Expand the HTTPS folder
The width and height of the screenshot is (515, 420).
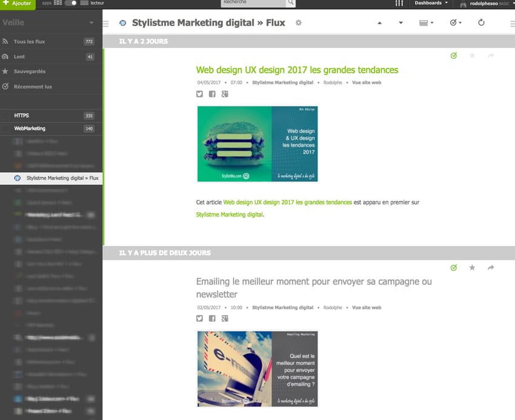tap(51, 115)
